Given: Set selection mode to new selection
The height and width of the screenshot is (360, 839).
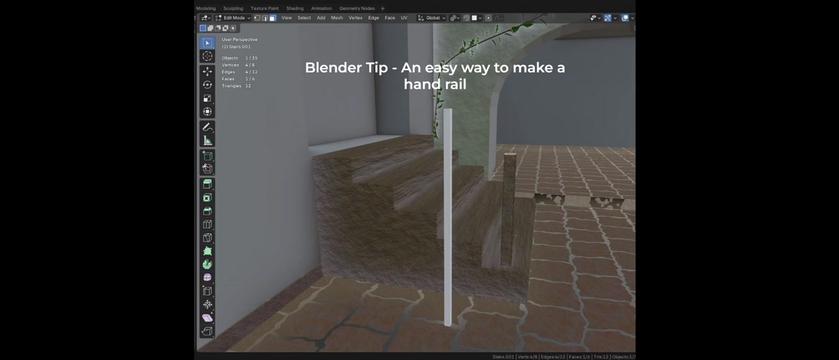Looking at the screenshot, I should tap(203, 28).
